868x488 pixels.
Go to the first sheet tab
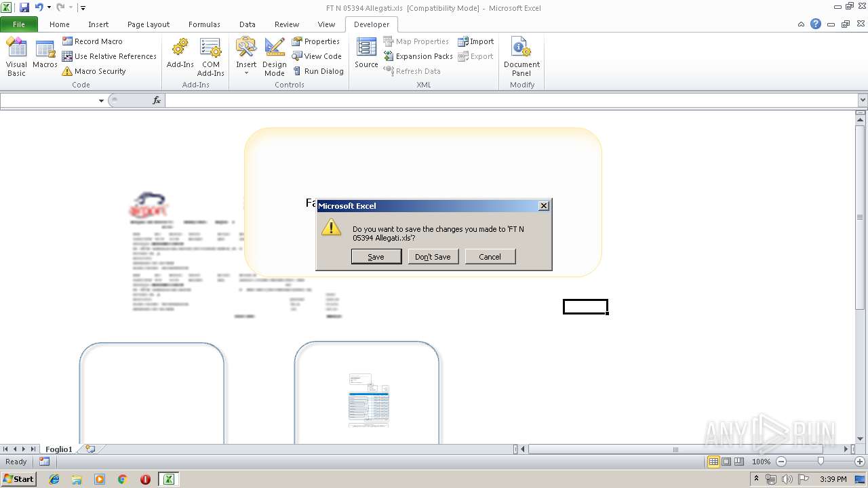(x=5, y=449)
